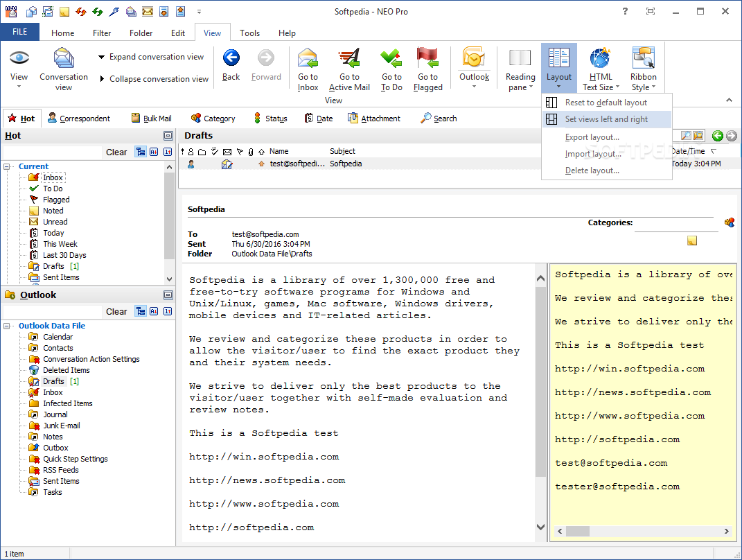Open the Help ribbon tab
Viewport: 742px width, 560px height.
coord(287,33)
